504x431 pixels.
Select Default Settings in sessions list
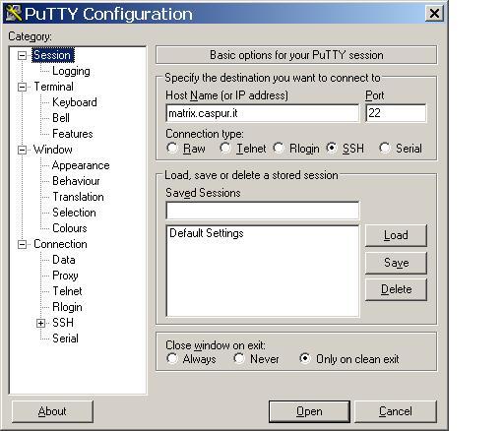(x=207, y=233)
